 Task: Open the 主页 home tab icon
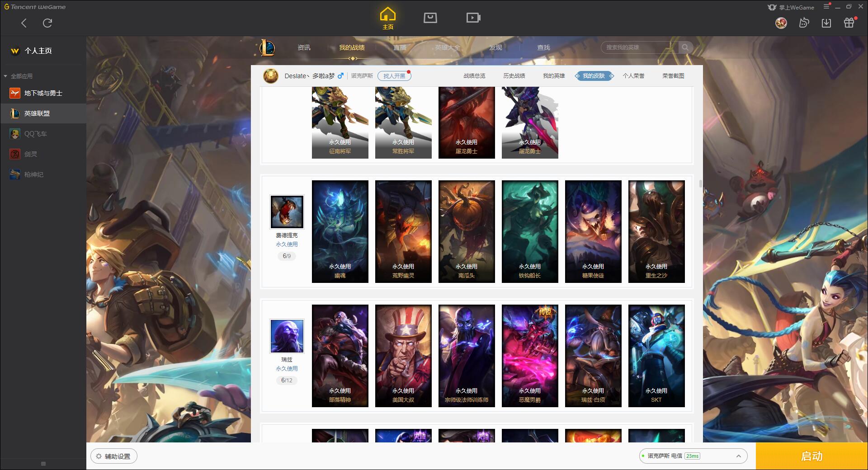[388, 19]
